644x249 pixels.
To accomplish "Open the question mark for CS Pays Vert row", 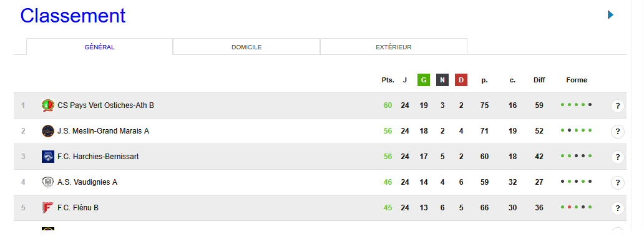I will point(618,106).
